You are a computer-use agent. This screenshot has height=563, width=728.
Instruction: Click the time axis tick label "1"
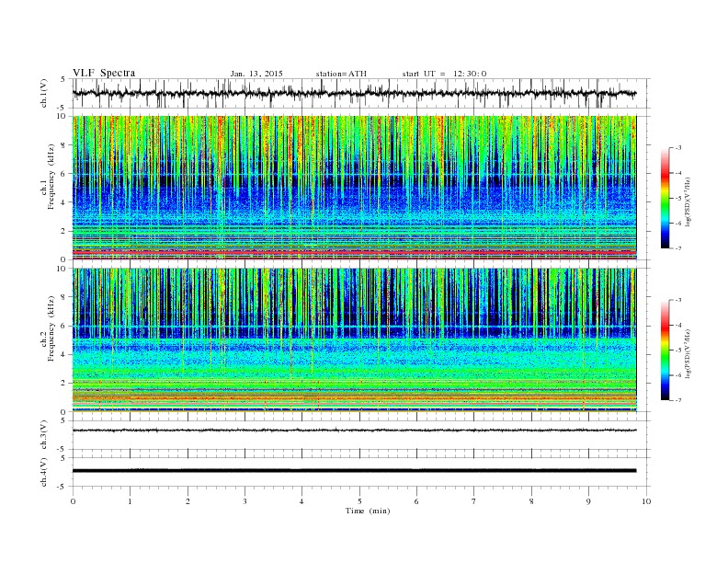tap(130, 501)
